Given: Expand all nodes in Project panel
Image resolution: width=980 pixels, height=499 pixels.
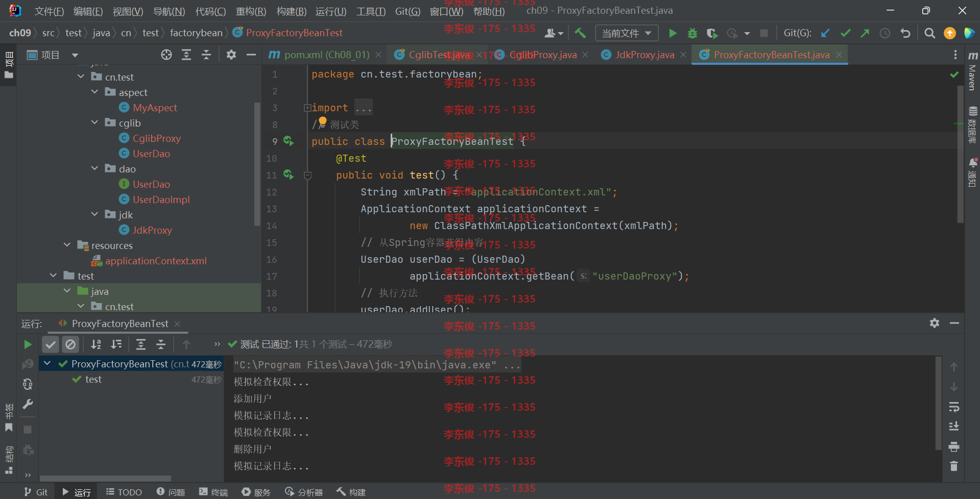Looking at the screenshot, I should click(186, 55).
